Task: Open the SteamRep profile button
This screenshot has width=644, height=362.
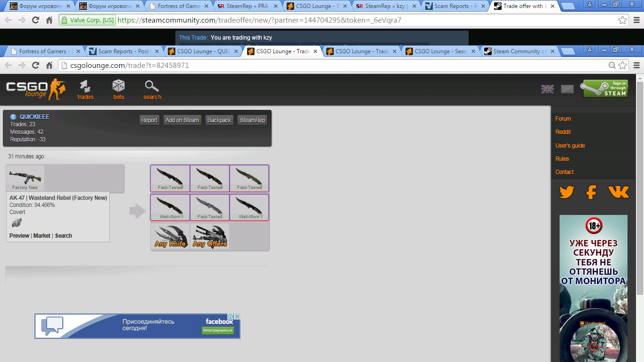Action: coord(252,120)
